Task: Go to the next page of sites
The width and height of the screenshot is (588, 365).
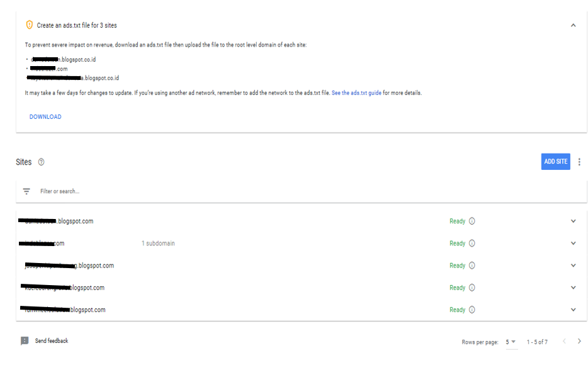Action: point(579,342)
